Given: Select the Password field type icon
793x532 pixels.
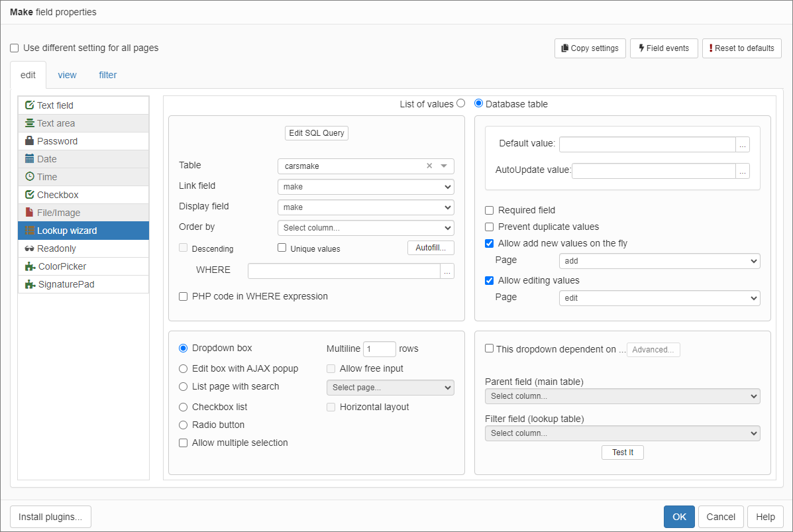Looking at the screenshot, I should (x=29, y=140).
